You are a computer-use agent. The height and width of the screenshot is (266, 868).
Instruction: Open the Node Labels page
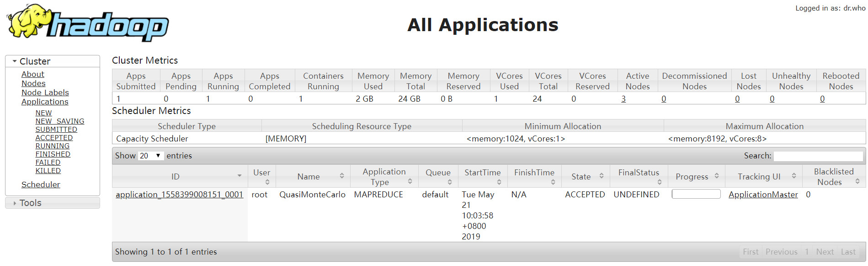click(x=45, y=92)
